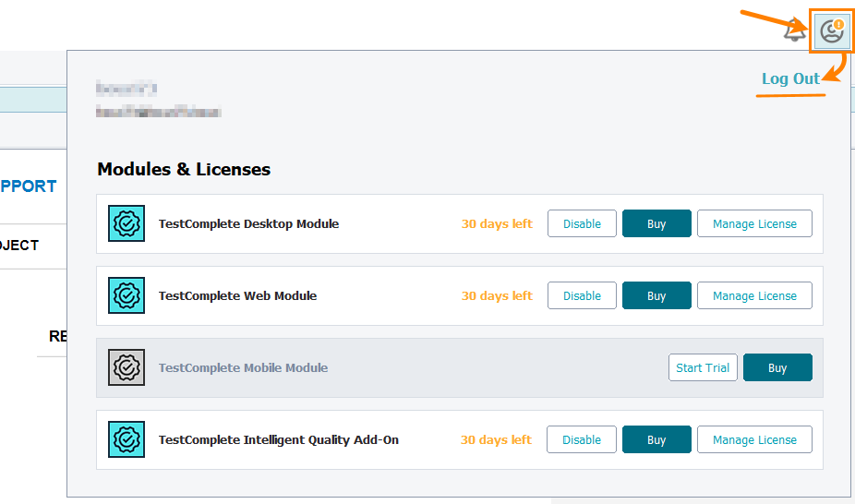This screenshot has width=855, height=504.
Task: Start Trial for the Mobile Module
Action: pos(703,368)
